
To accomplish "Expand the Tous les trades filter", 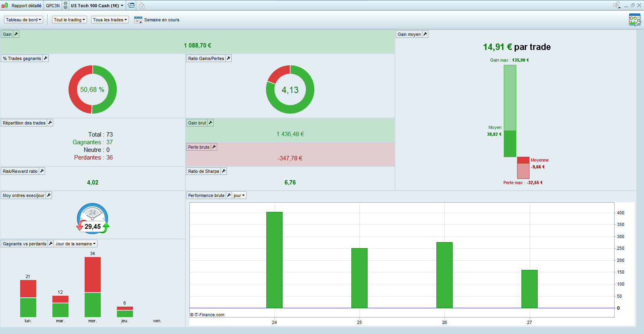I will [x=110, y=20].
